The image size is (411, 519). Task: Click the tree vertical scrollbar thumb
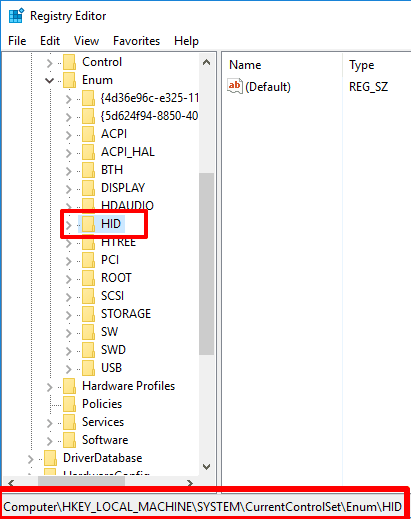[206, 264]
